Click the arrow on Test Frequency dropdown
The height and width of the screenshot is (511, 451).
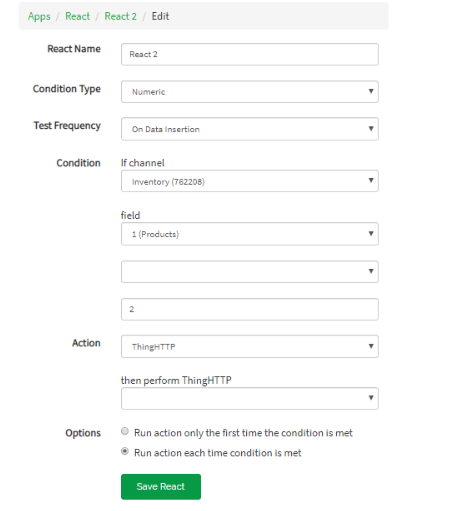pyautogui.click(x=371, y=128)
